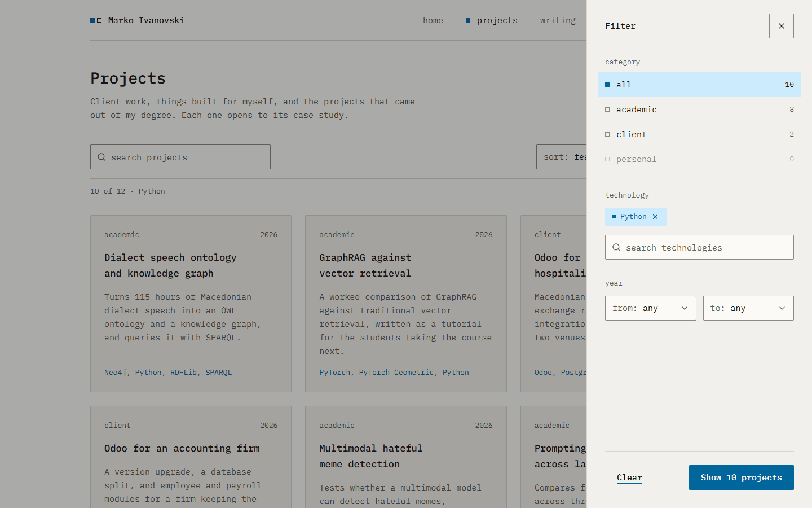Click the Neo4j tag on Dialect card

[116, 373]
